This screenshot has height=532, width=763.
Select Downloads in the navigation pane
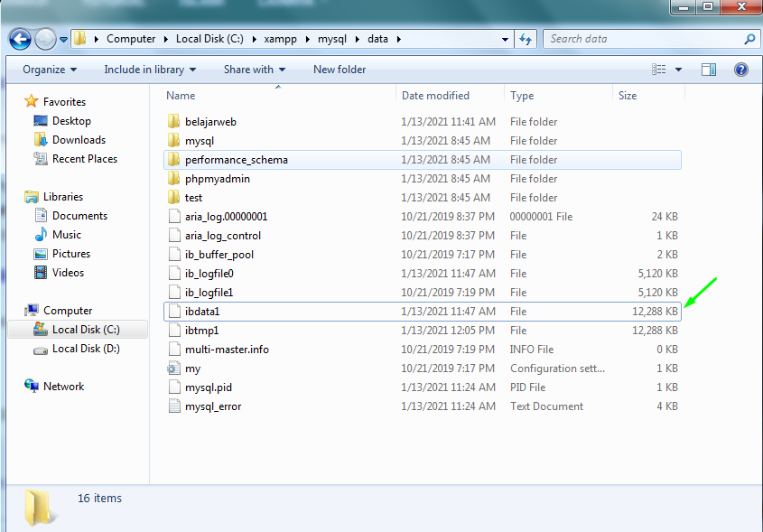[79, 140]
